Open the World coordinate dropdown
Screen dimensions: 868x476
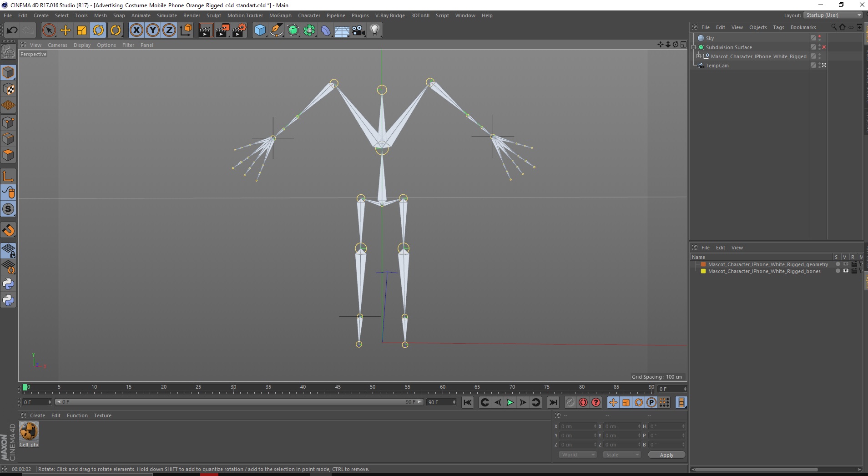pyautogui.click(x=577, y=455)
